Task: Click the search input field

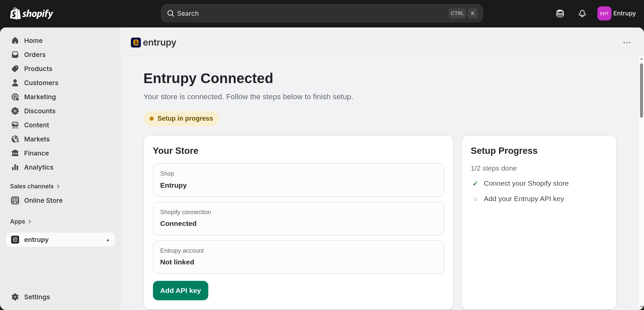Action: tap(322, 13)
